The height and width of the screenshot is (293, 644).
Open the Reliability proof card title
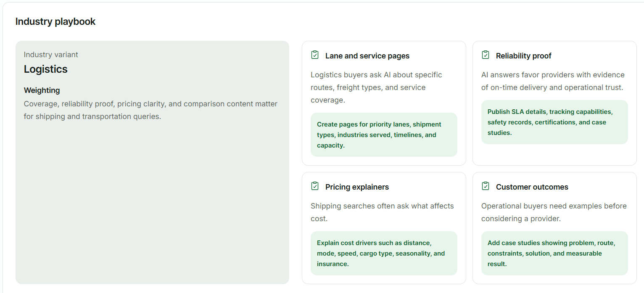pyautogui.click(x=524, y=56)
